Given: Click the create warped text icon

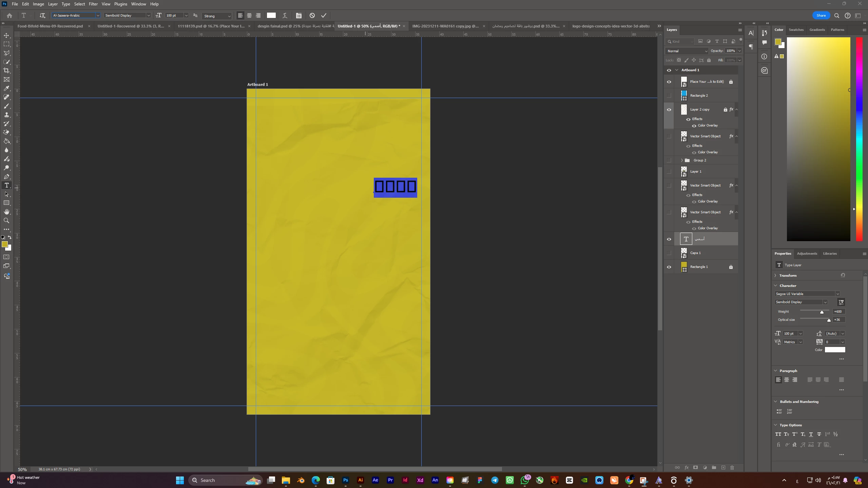Looking at the screenshot, I should coord(285,16).
